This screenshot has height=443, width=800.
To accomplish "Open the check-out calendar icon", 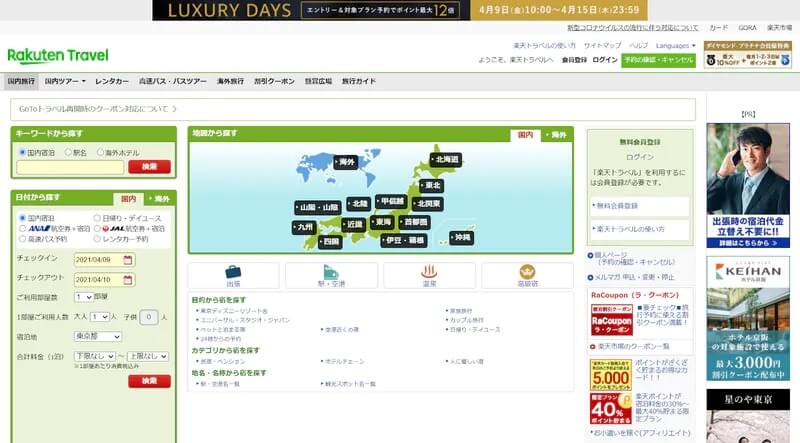I will tap(128, 280).
